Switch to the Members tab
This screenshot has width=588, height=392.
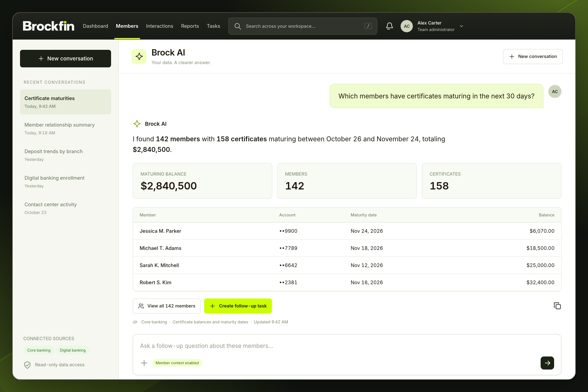(x=127, y=26)
